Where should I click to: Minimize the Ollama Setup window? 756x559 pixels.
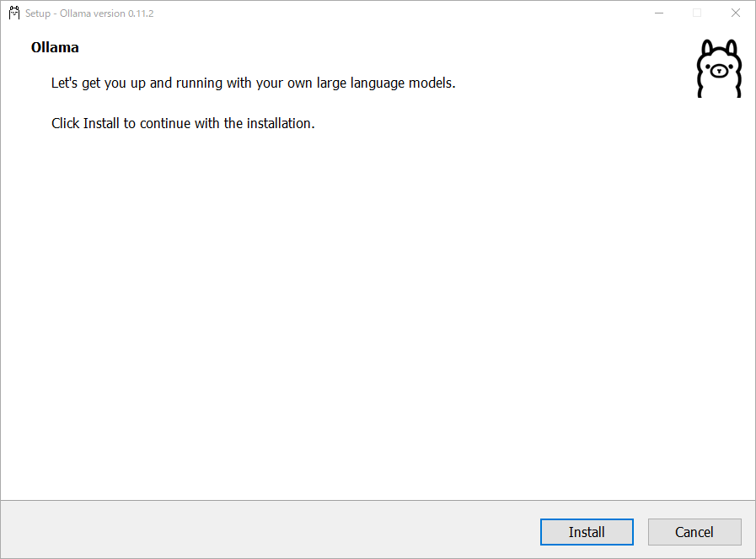pos(659,13)
